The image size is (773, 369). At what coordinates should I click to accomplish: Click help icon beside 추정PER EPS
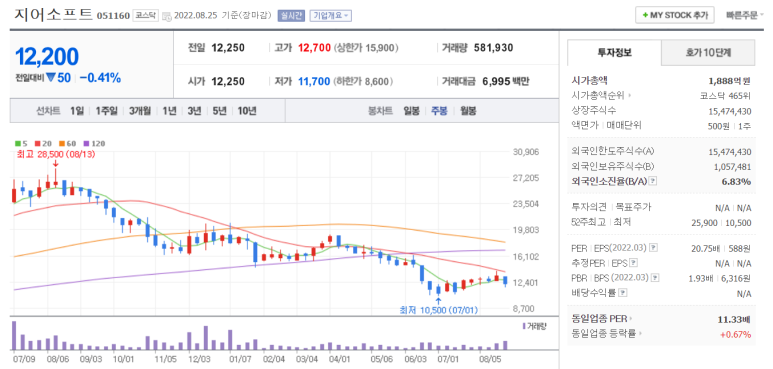point(634,263)
